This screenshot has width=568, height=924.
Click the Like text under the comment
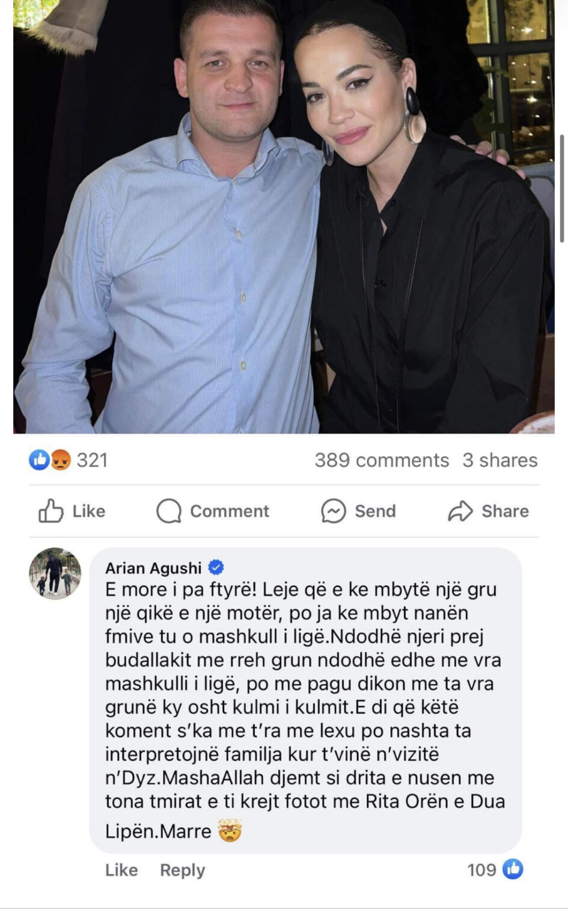tap(121, 870)
